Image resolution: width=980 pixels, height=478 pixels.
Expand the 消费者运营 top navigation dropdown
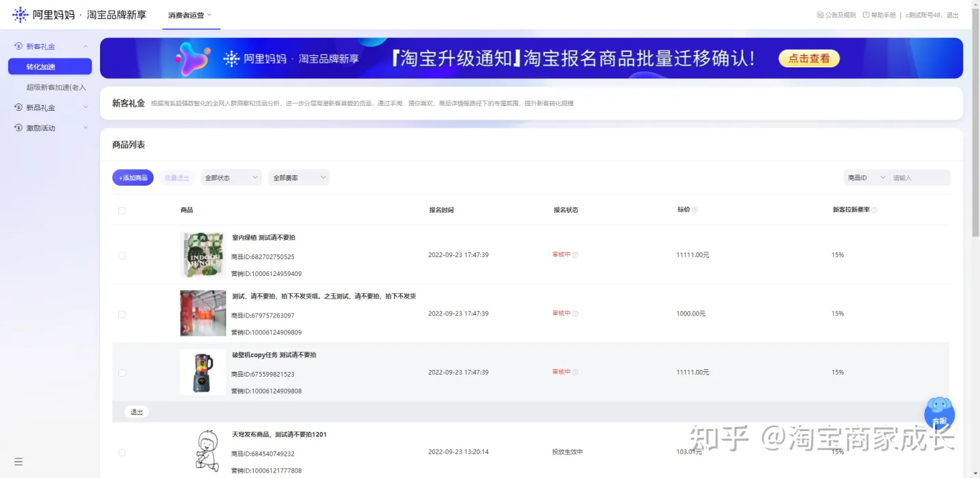pos(190,15)
